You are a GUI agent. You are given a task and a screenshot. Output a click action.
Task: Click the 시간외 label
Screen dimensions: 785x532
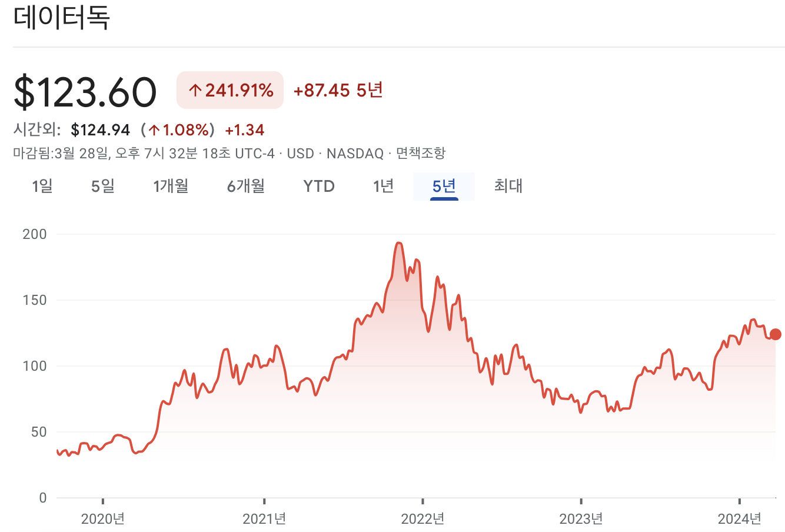click(36, 129)
